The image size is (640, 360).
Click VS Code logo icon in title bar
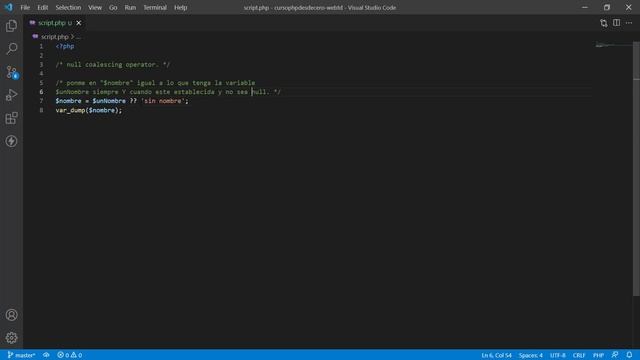[9, 7]
